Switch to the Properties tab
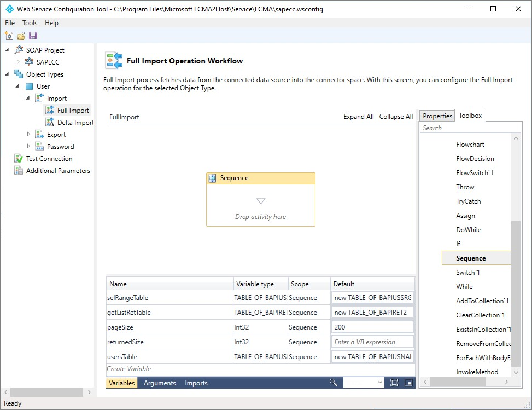The image size is (532, 410). (437, 116)
